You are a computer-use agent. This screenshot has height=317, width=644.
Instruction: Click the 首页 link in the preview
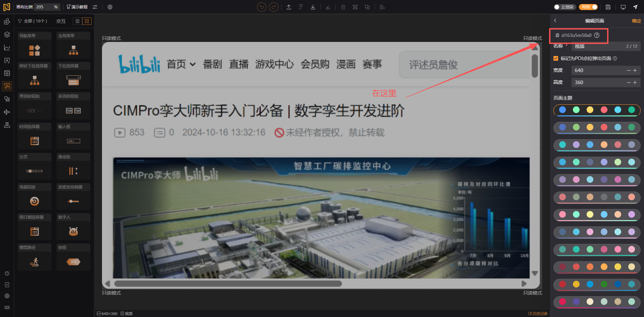point(176,64)
